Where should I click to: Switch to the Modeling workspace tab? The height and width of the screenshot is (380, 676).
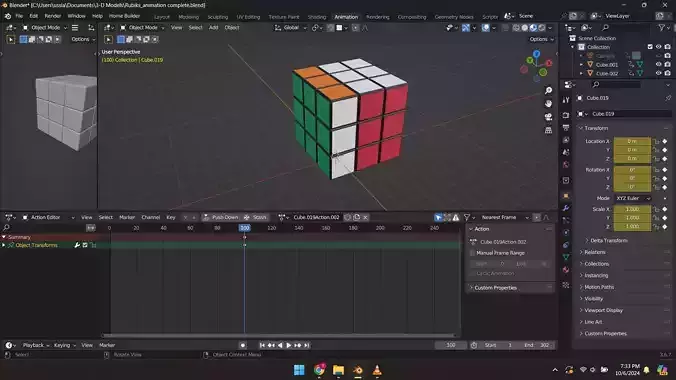pyautogui.click(x=188, y=17)
